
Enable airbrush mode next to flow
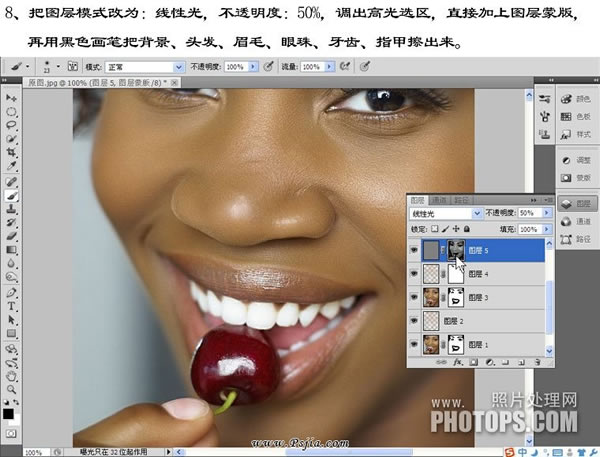click(x=345, y=67)
